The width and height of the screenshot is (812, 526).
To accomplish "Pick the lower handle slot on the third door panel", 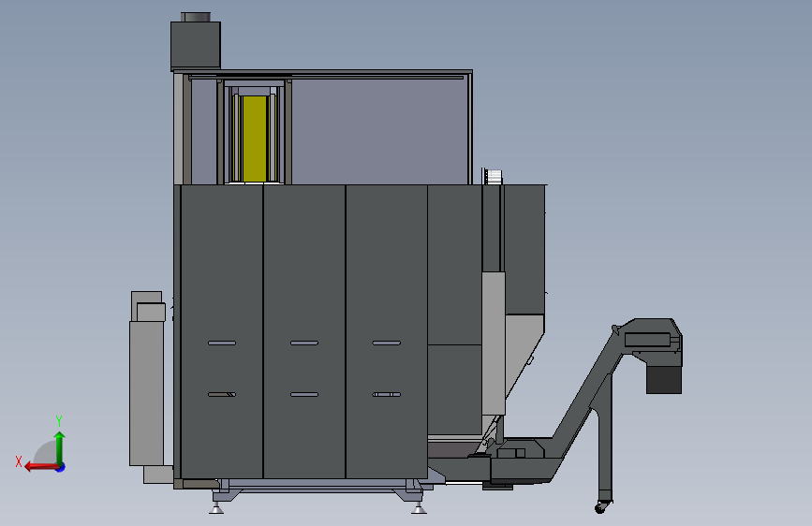I will coord(386,395).
